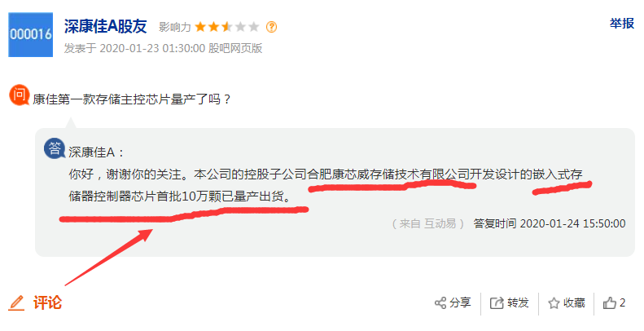Choose the 转发 repost label
Viewport: 644px width, 331px height.
[518, 303]
